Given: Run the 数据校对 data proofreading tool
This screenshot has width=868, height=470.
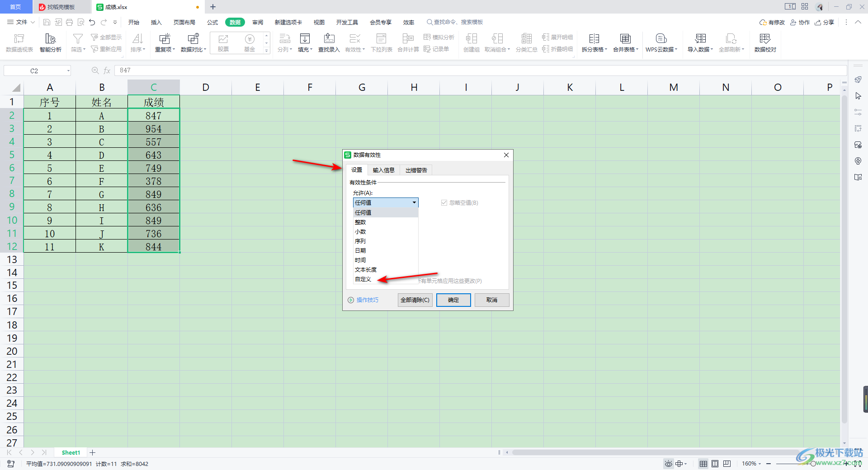Looking at the screenshot, I should point(765,43).
